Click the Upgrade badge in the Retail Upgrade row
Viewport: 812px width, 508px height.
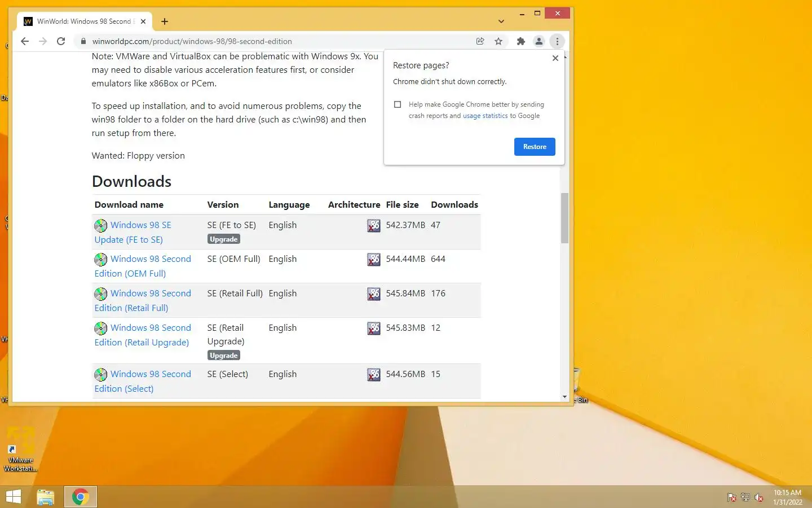tap(224, 356)
